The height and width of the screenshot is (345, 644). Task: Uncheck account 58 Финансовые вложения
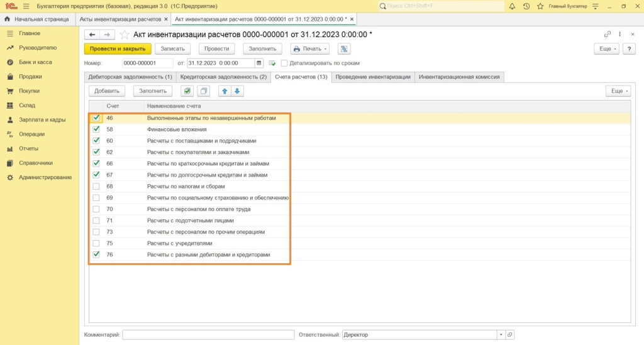[96, 129]
